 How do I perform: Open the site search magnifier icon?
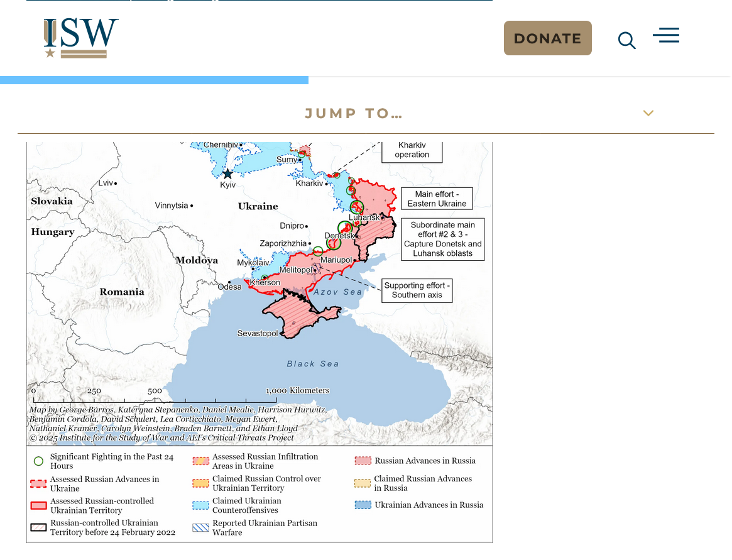click(626, 40)
